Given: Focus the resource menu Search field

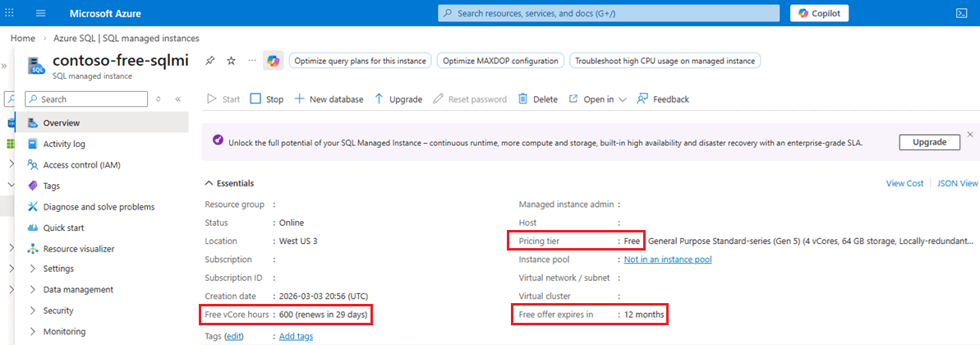Looking at the screenshot, I should coord(86,99).
